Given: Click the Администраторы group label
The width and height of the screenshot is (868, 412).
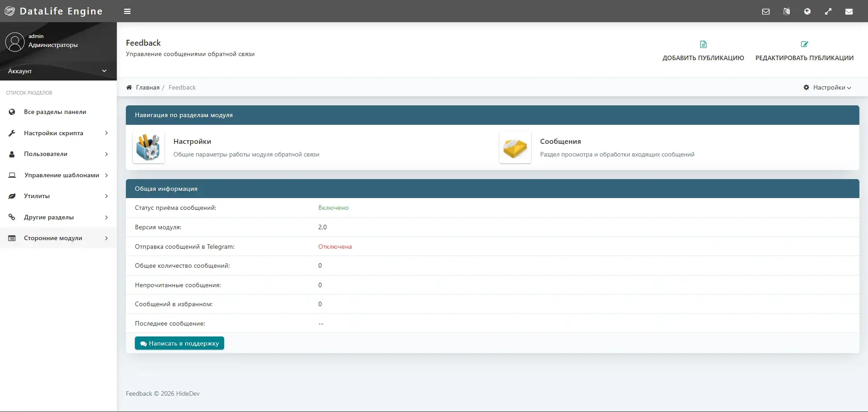Looking at the screenshot, I should [53, 45].
